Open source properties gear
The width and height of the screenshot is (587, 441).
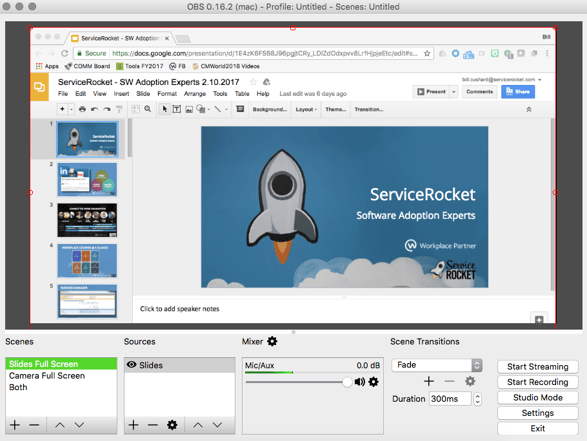(172, 425)
